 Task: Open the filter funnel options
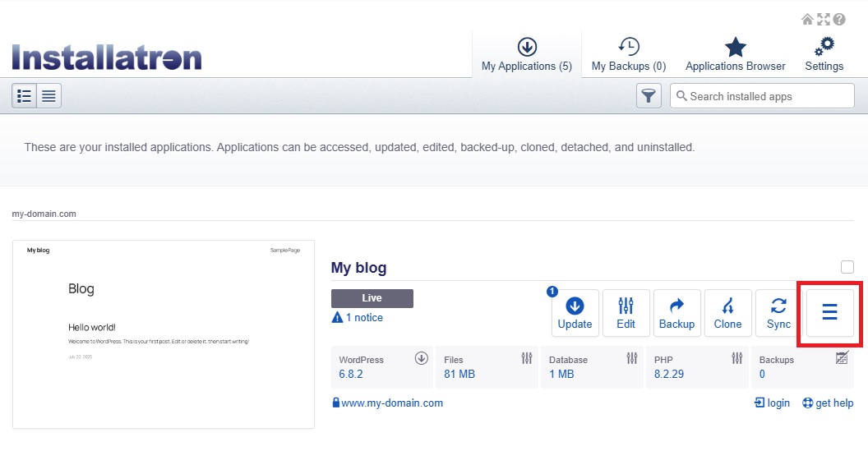pyautogui.click(x=649, y=96)
